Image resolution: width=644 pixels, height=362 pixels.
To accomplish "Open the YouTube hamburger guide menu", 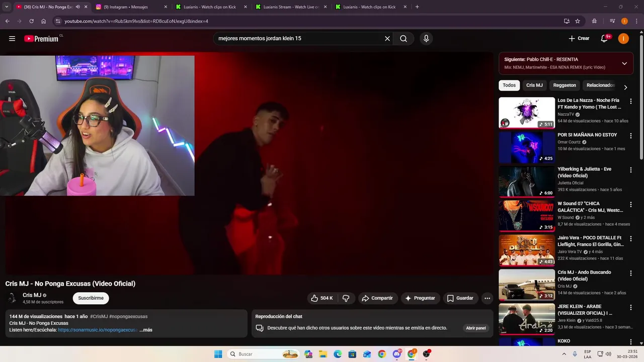I will (12, 39).
